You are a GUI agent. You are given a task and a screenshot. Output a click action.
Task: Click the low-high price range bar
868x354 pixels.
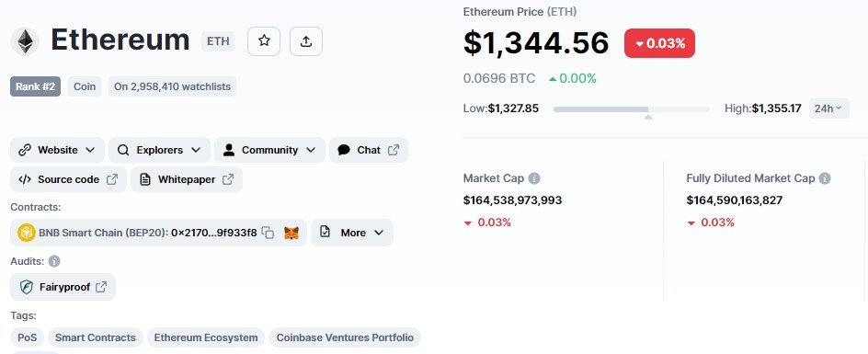point(631,109)
